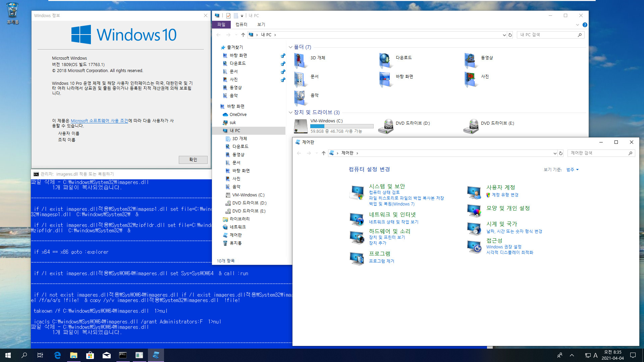The width and height of the screenshot is (644, 362).
Task: Select the 바탕 화면 folder icon in folders section
Action: pyautogui.click(x=386, y=79)
